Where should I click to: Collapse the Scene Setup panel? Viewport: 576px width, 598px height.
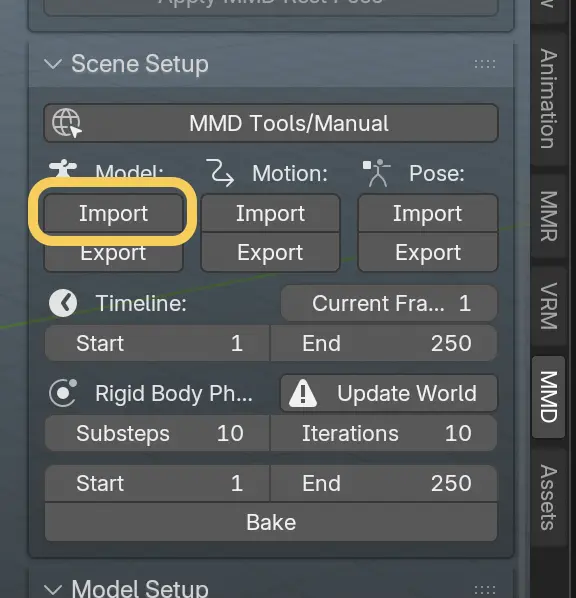[53, 64]
